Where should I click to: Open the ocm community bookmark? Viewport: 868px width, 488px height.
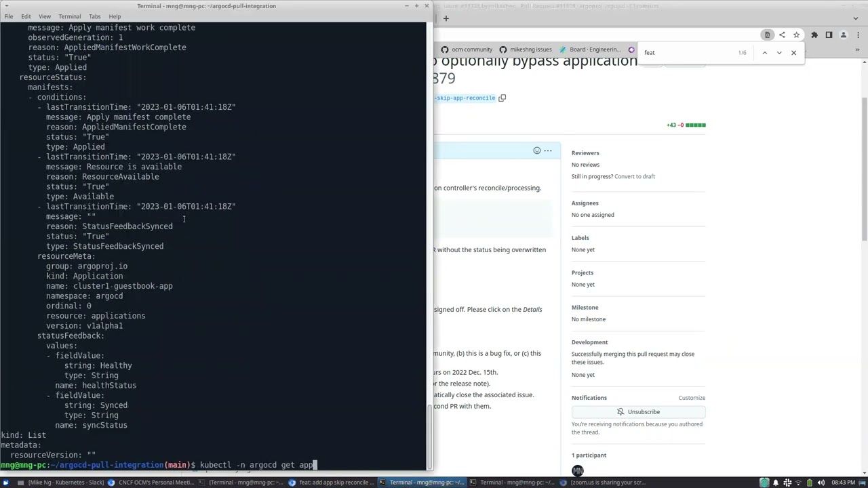coord(467,49)
